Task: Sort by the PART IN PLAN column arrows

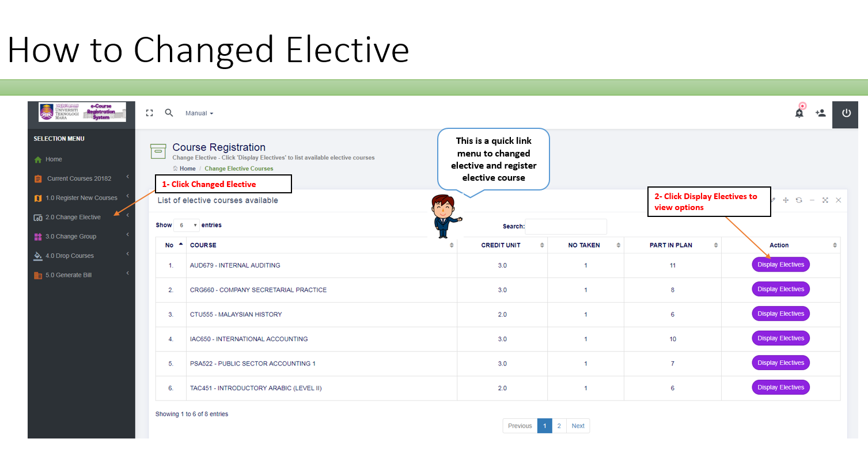Action: pos(716,245)
